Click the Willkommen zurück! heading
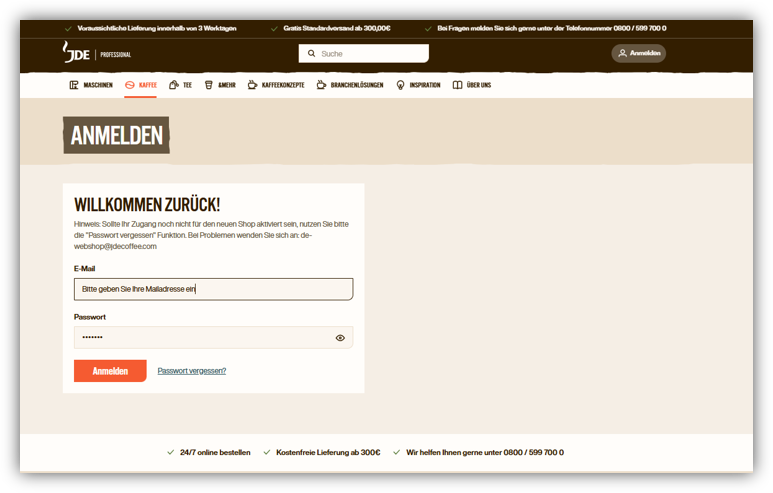The image size is (773, 493). pyautogui.click(x=147, y=205)
